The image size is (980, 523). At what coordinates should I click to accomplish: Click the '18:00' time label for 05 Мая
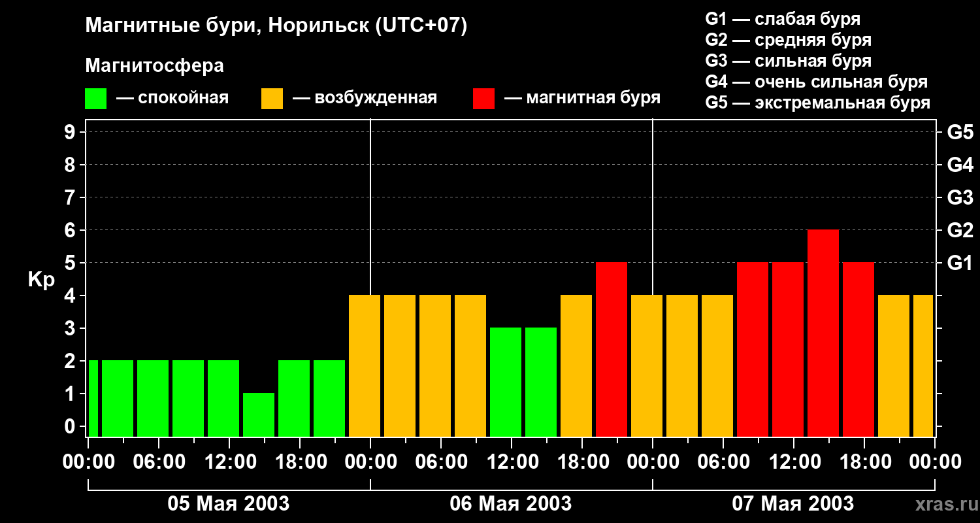click(x=300, y=462)
